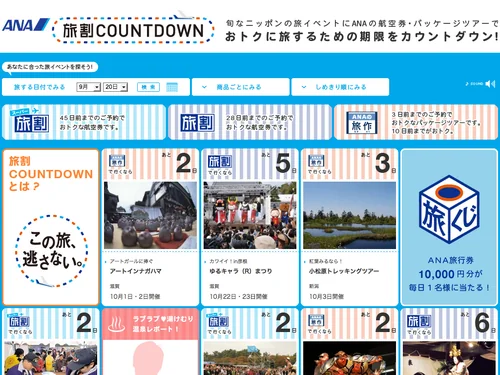This screenshot has width=500, height=375.
Task: Click the スーパー旅割 logo icon
Action: 30,121
